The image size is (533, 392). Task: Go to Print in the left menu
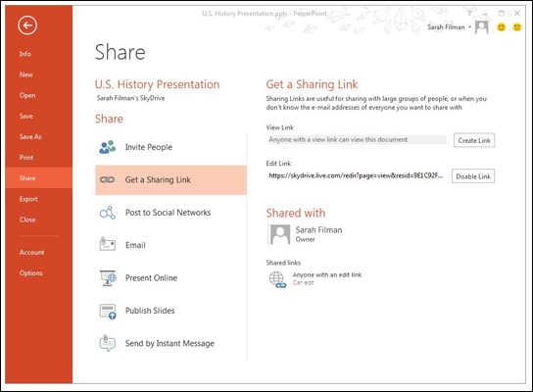pos(26,158)
